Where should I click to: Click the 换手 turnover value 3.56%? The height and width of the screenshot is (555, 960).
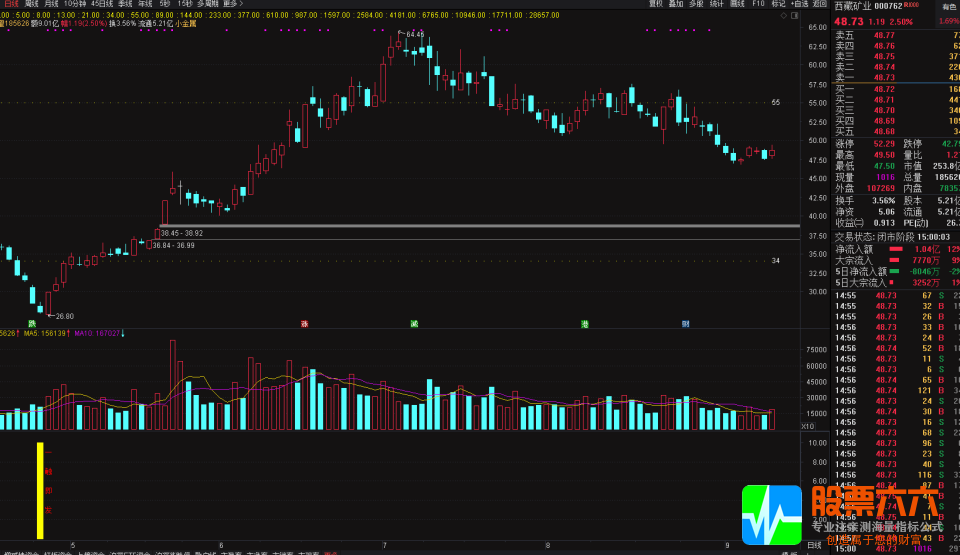coord(883,200)
